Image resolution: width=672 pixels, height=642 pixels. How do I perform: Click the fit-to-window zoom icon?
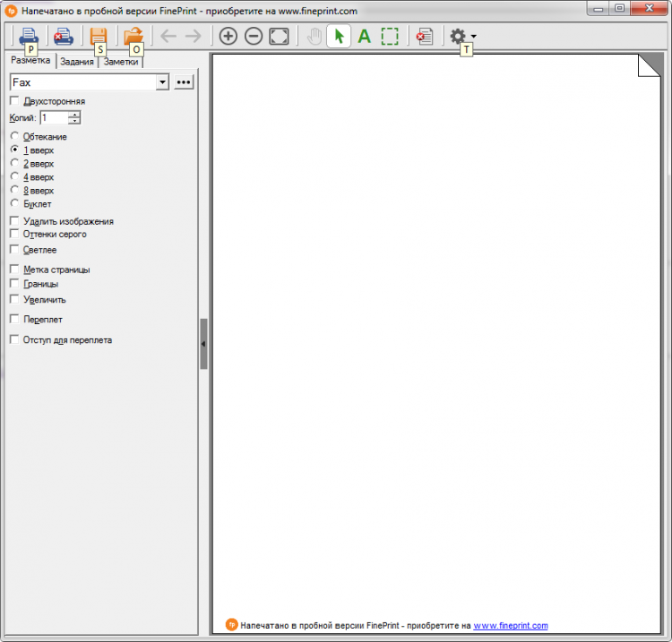[279, 36]
